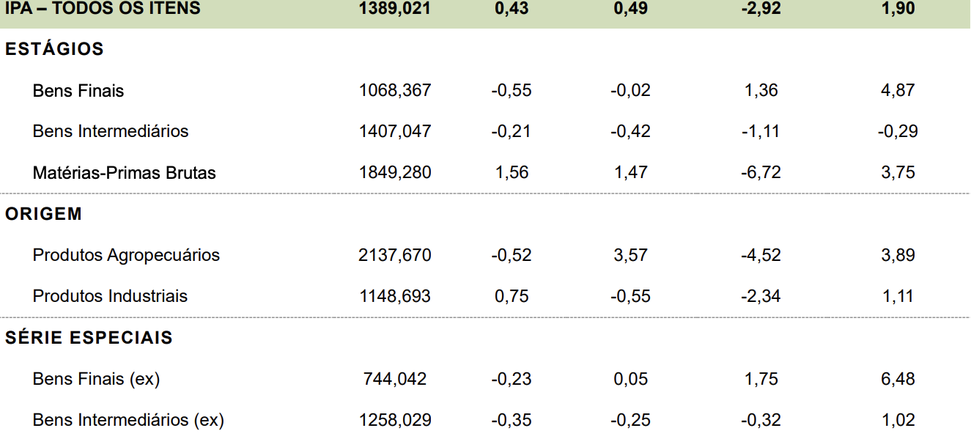Select the index value 1148,693

tap(395, 296)
